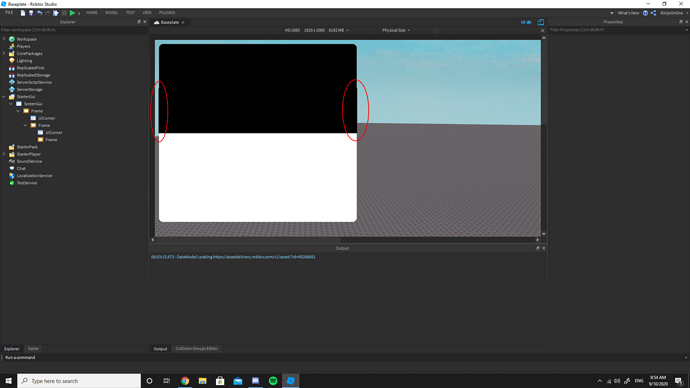The image size is (690, 388).
Task: Click the Redo arrow icon
Action: point(48,13)
